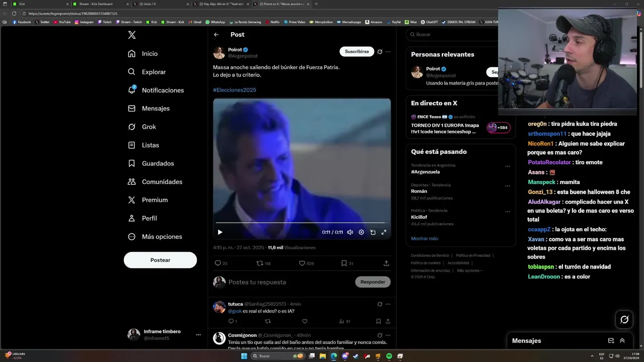Open more options for Kicillof trend
644x362 pixels.
point(508,212)
